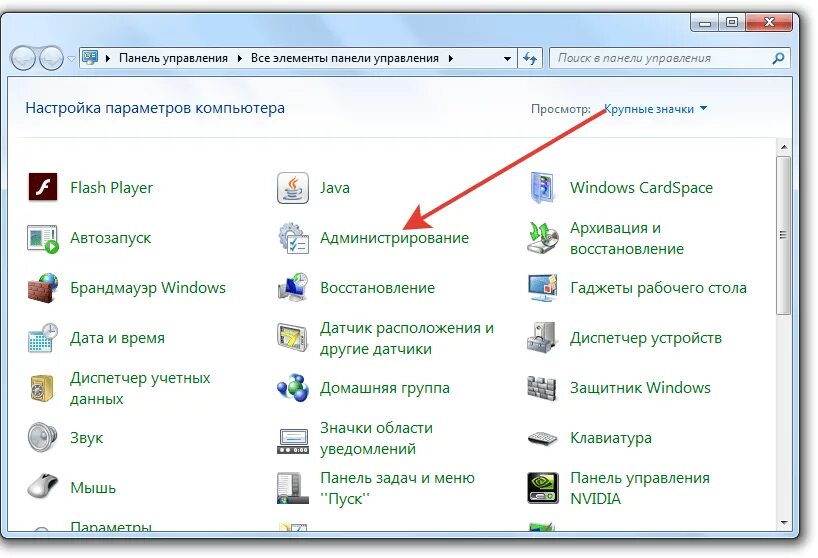This screenshot has width=818, height=558.
Task: Go forward with the Forward button
Action: click(51, 58)
